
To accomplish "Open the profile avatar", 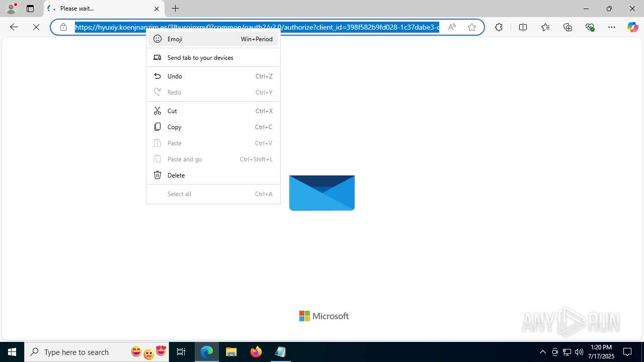I will [x=11, y=9].
